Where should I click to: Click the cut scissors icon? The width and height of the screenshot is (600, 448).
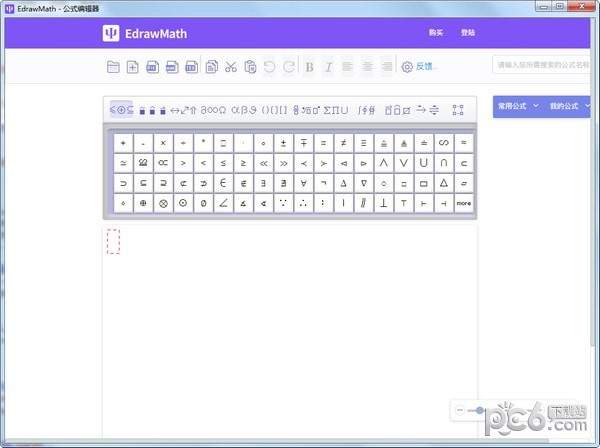pyautogui.click(x=230, y=67)
